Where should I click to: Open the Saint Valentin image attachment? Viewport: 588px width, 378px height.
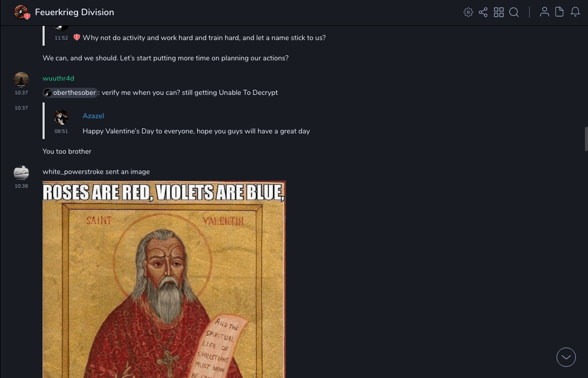[164, 279]
